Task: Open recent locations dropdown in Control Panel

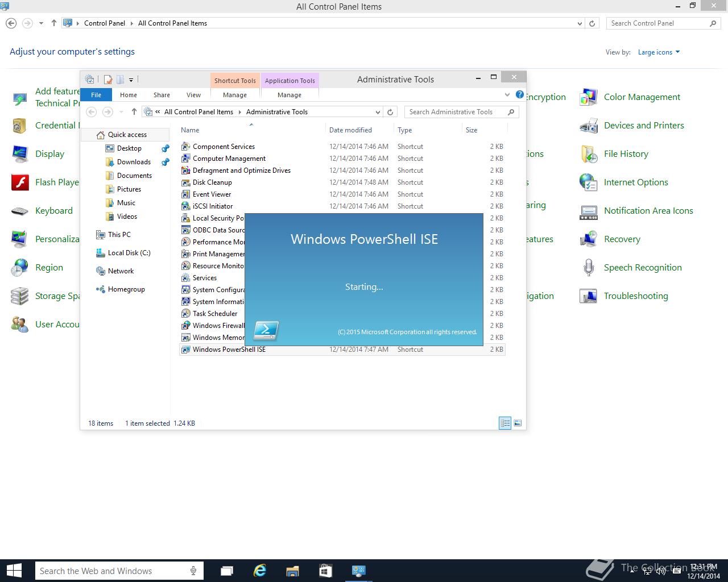Action: [x=41, y=23]
